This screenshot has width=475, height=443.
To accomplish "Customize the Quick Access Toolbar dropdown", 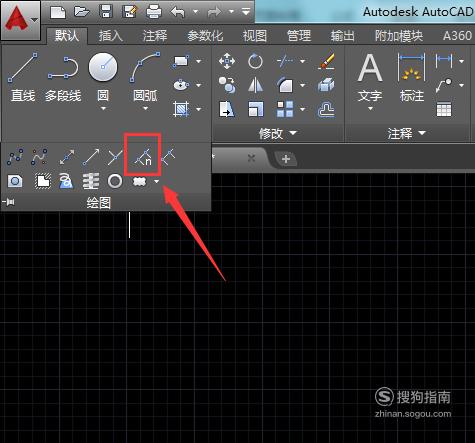I will tap(246, 12).
